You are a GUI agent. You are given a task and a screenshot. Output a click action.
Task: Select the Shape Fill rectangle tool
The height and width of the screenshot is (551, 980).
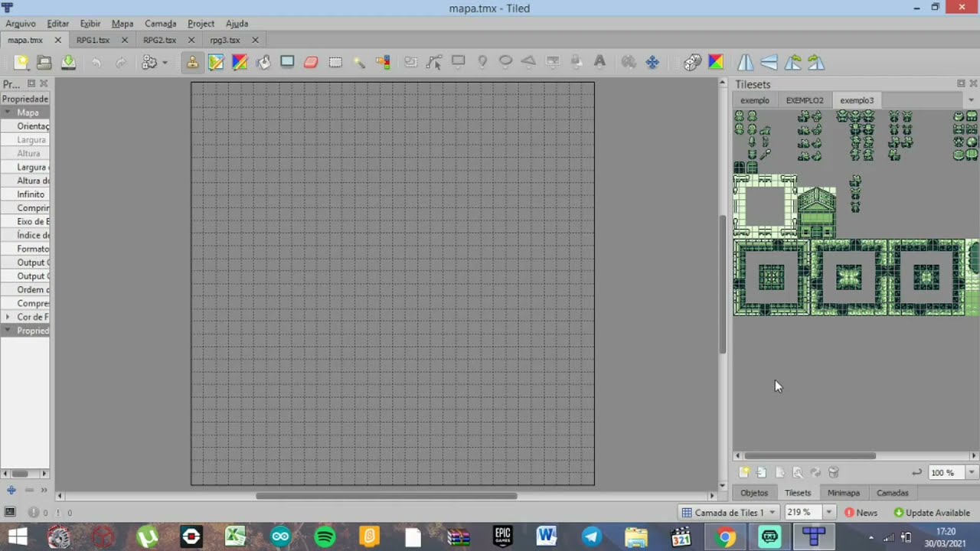tap(287, 63)
